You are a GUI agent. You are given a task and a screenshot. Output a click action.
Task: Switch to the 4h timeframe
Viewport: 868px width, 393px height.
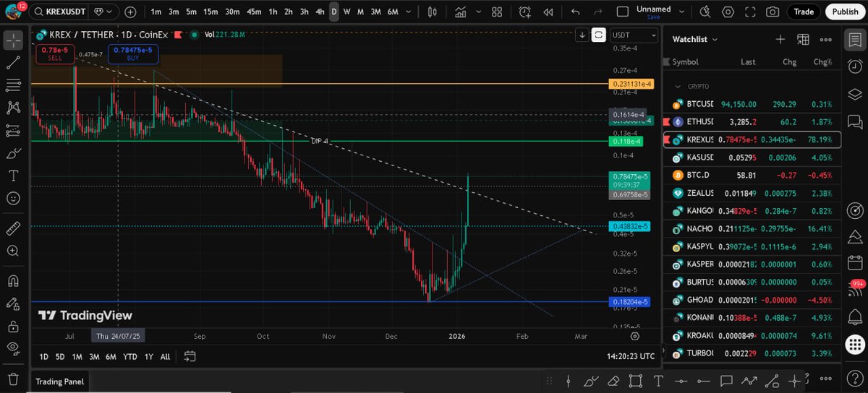pos(320,12)
